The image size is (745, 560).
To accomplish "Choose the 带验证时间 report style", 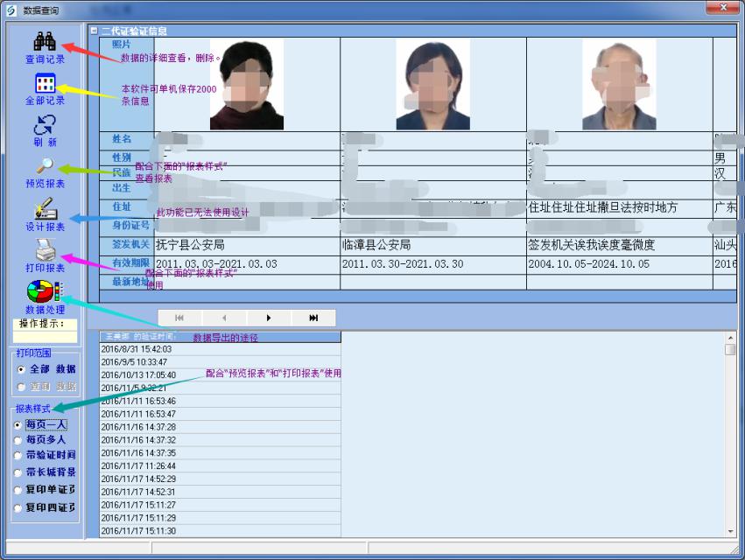I will [x=18, y=456].
